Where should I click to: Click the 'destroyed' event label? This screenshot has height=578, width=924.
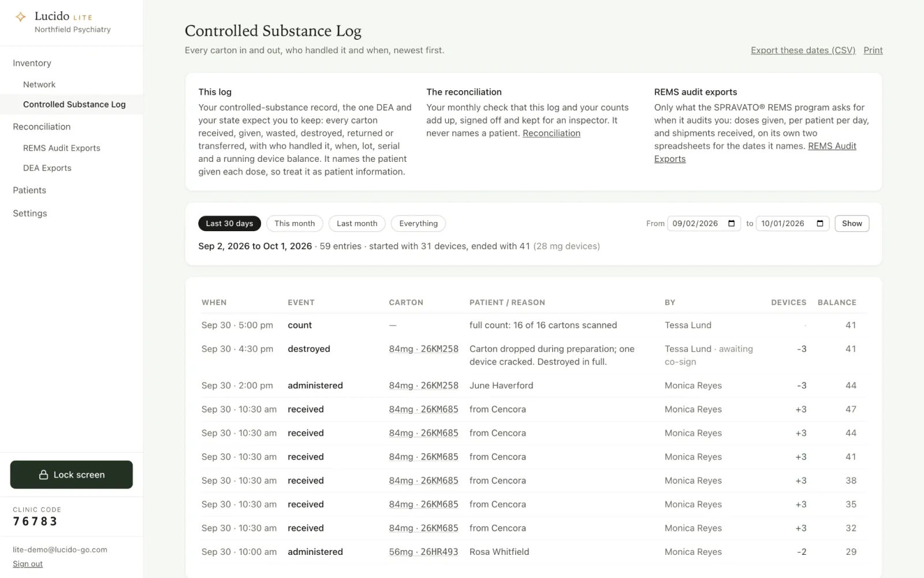(309, 349)
